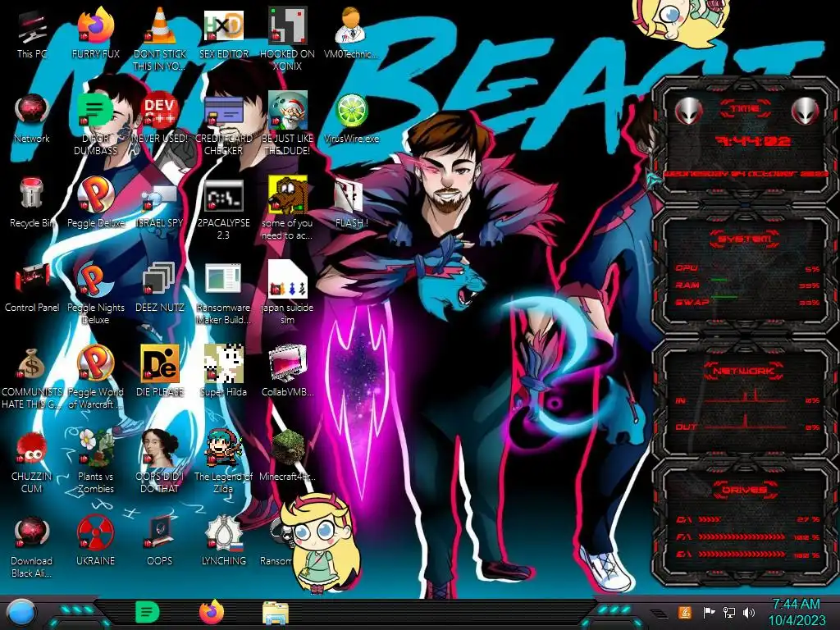Open the DEEZ NUTZ stacked-windows shortcut
Image resolution: width=840 pixels, height=630 pixels.
160,287
